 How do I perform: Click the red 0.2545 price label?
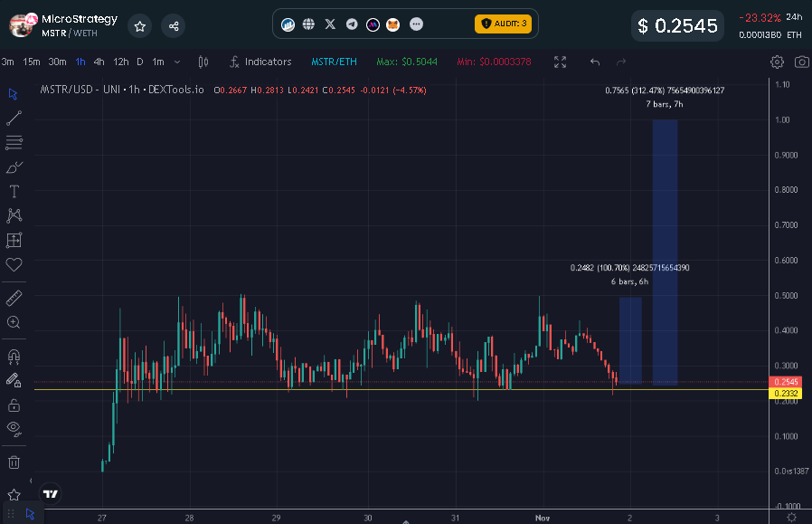coord(786,382)
